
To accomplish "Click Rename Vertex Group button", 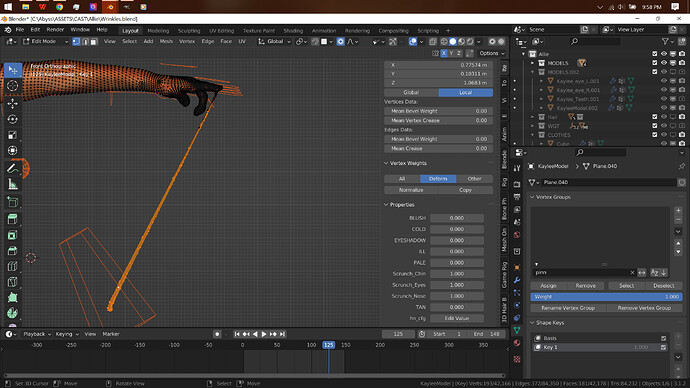I will point(568,308).
